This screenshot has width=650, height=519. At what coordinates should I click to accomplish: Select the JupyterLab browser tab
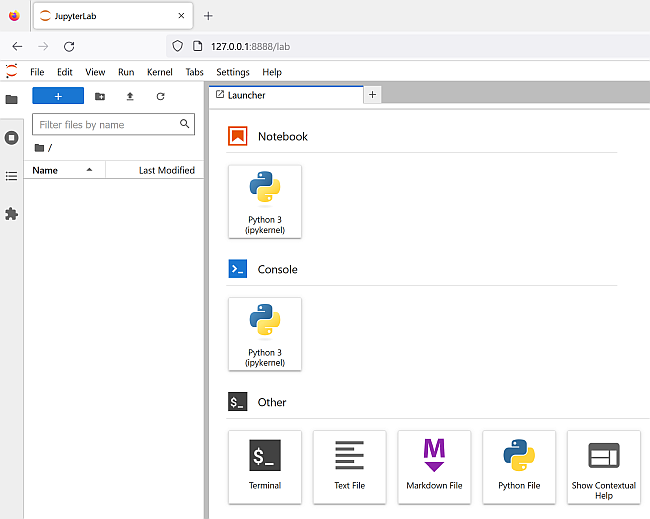pos(113,16)
